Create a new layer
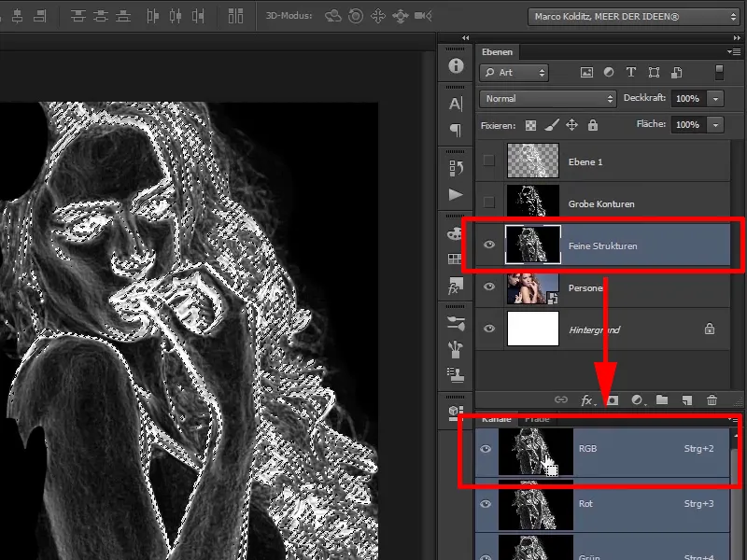 pos(687,400)
